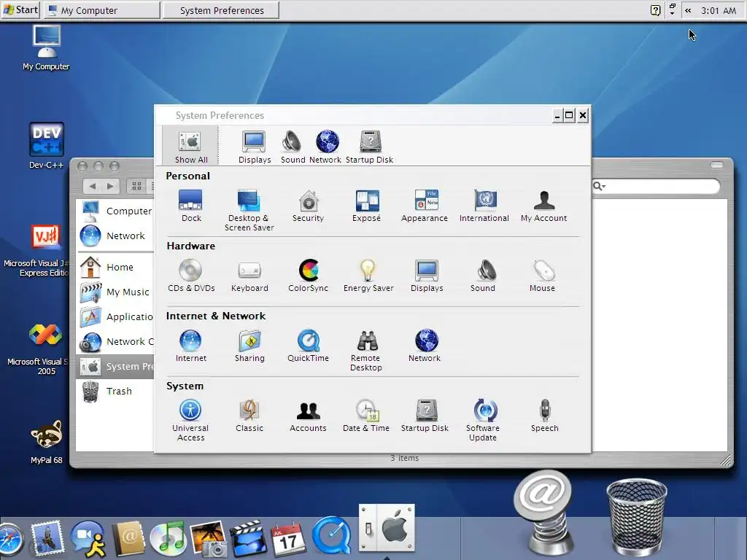Screen dimensions: 747x560
Task: Select Computer in the Finder sidebar
Action: [x=116, y=211]
